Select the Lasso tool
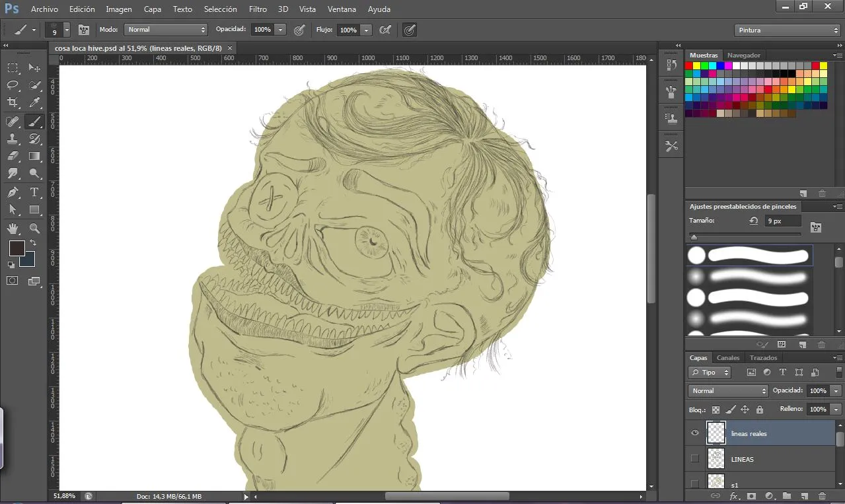 point(13,85)
